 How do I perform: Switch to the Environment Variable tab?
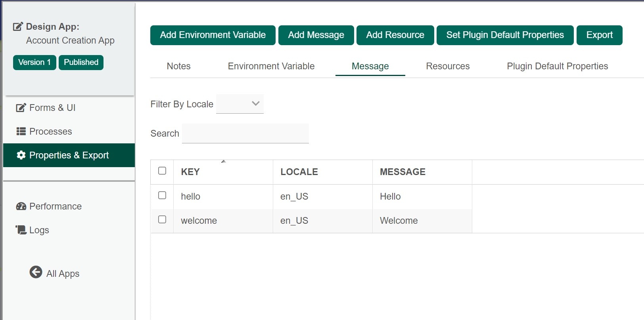point(271,66)
